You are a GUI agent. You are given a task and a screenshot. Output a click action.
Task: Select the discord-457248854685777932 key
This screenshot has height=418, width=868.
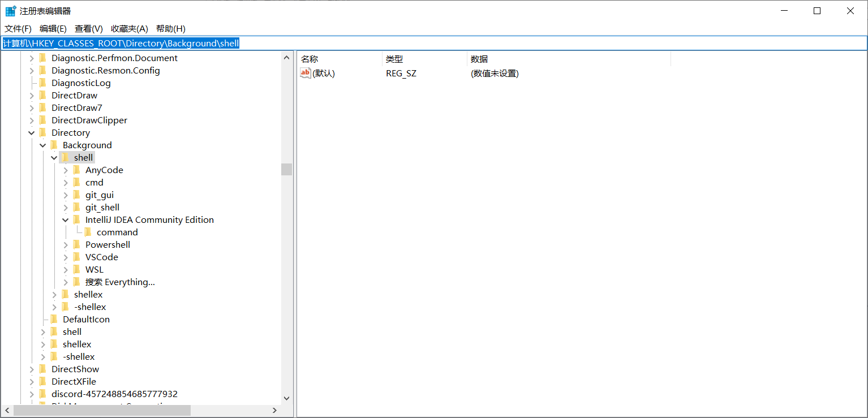pyautogui.click(x=114, y=394)
